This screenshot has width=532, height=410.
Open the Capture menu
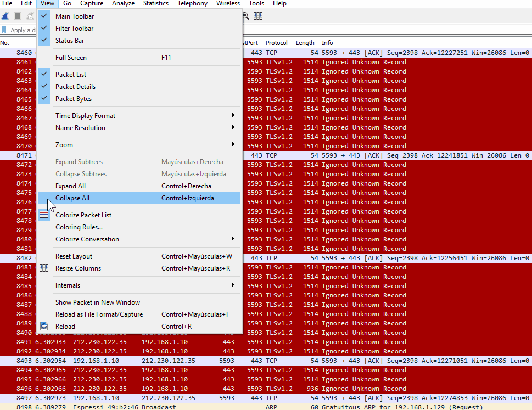[x=92, y=3]
